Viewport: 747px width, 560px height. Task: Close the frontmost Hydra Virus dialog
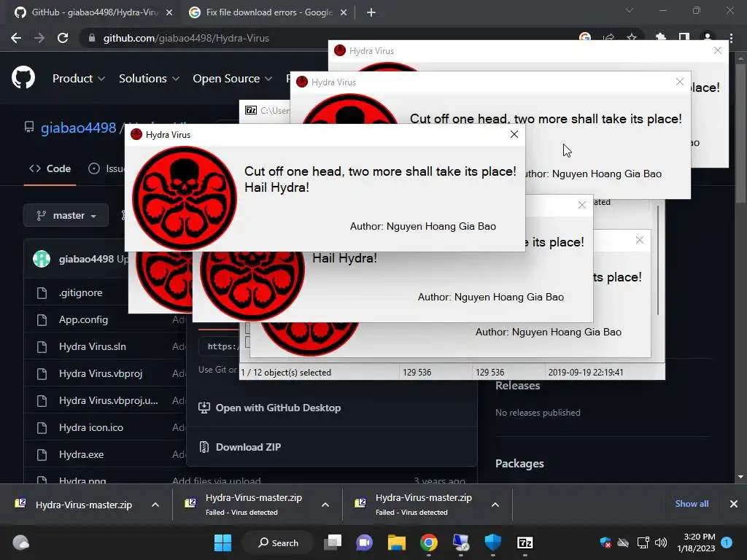coord(514,134)
